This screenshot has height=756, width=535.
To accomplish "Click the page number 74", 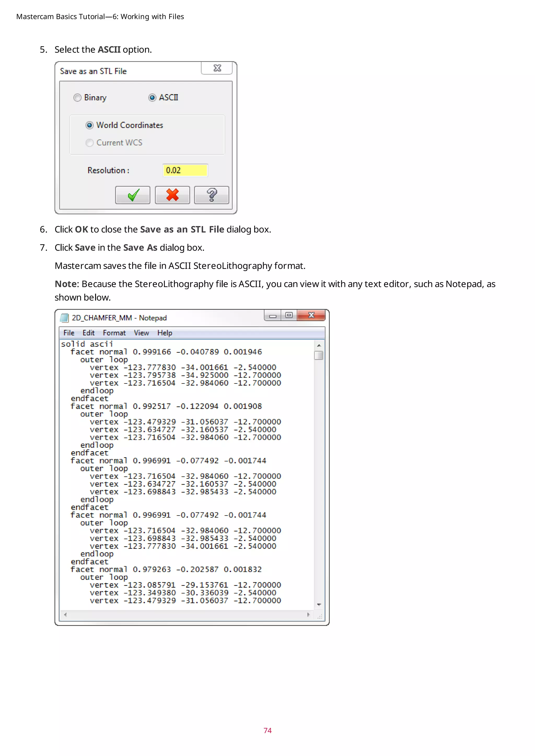I will [267, 731].
